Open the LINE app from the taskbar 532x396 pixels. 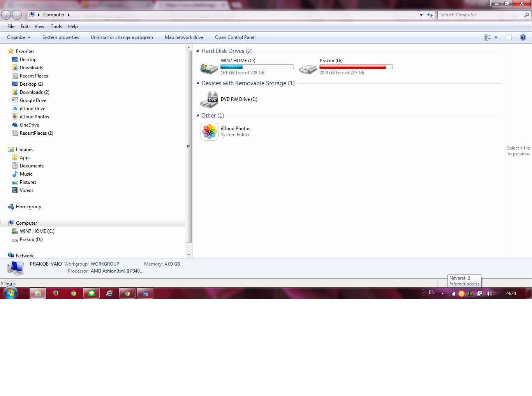(92, 293)
